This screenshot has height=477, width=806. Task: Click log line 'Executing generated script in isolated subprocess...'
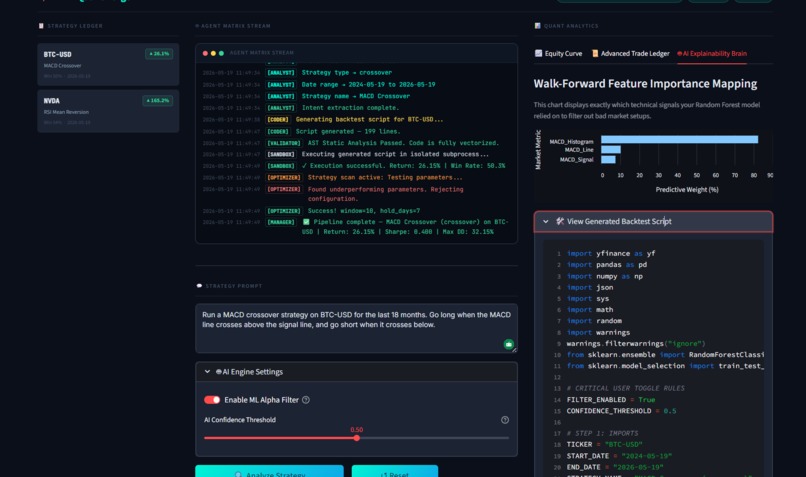point(395,154)
